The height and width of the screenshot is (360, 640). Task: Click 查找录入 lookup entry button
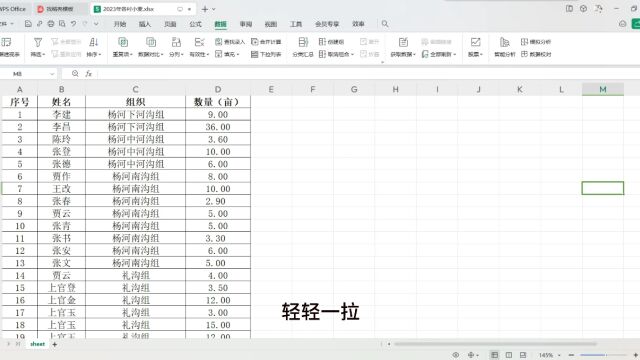click(230, 42)
